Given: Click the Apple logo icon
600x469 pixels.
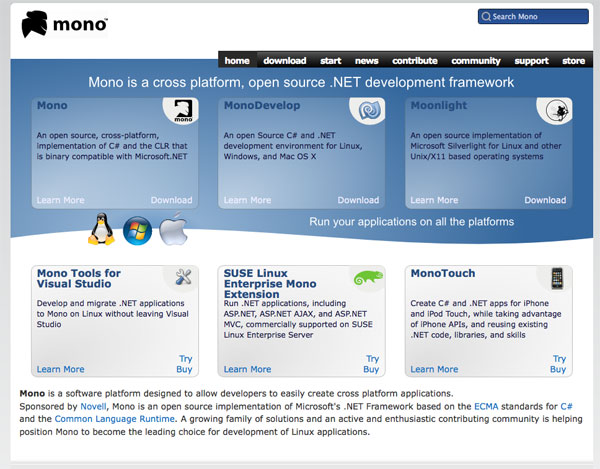Looking at the screenshot, I should coord(173,230).
